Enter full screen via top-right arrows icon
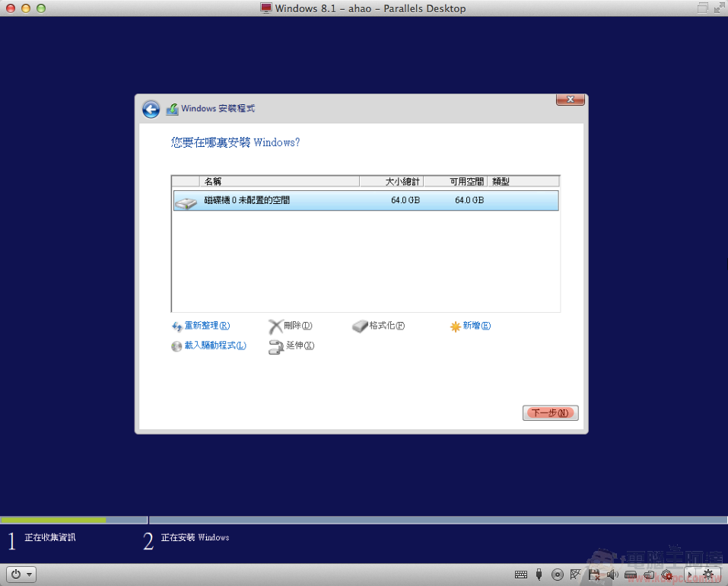Image resolution: width=728 pixels, height=586 pixels. pos(720,8)
